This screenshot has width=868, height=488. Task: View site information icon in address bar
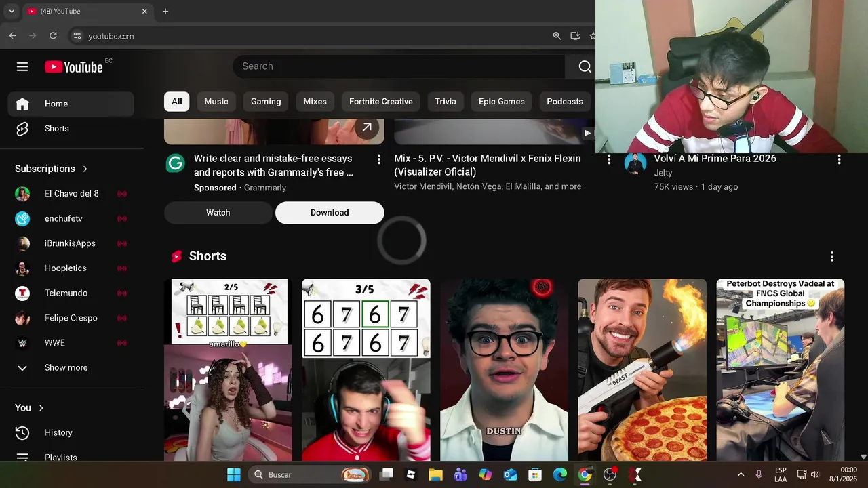[77, 36]
